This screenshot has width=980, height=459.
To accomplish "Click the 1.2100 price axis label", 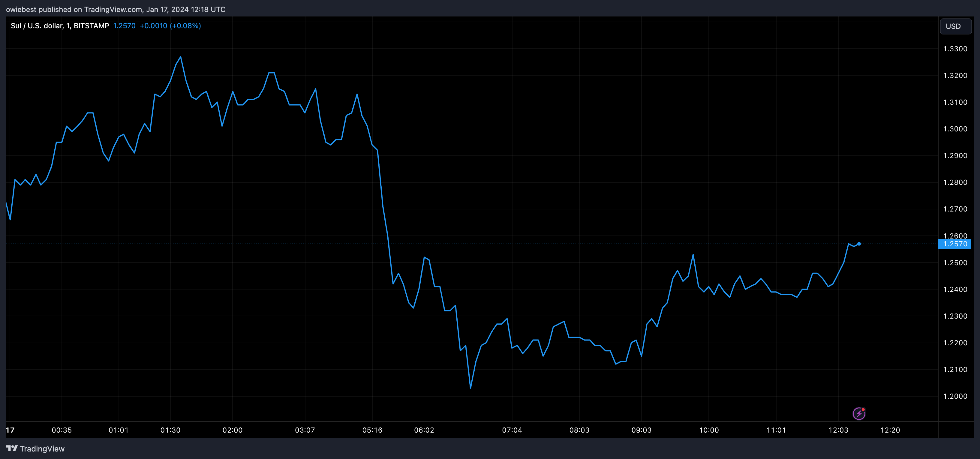I will [x=955, y=369].
